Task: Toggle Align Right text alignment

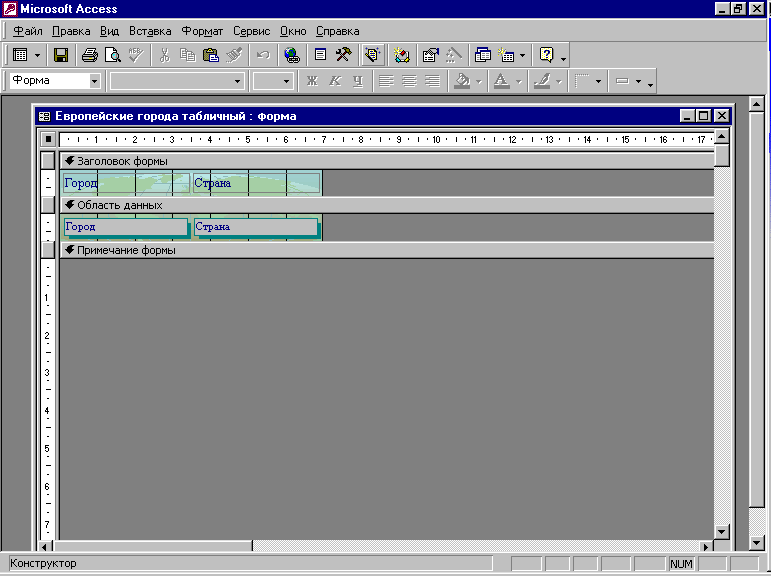Action: pos(433,81)
